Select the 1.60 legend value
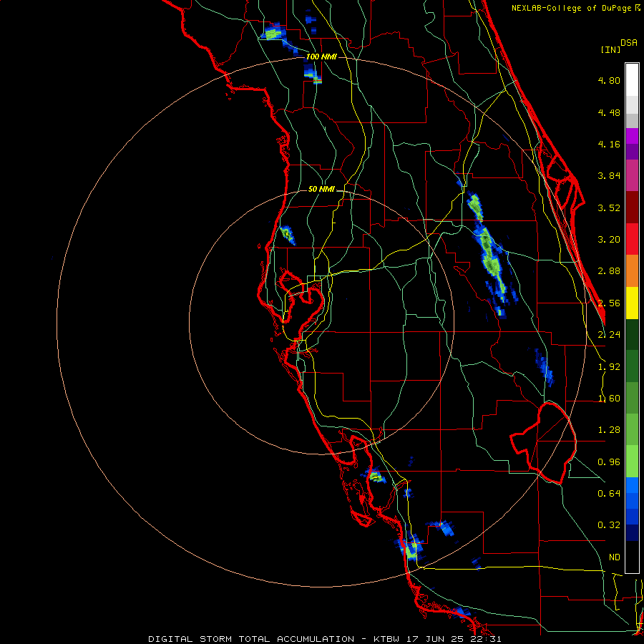This screenshot has height=644, width=644. click(x=609, y=399)
